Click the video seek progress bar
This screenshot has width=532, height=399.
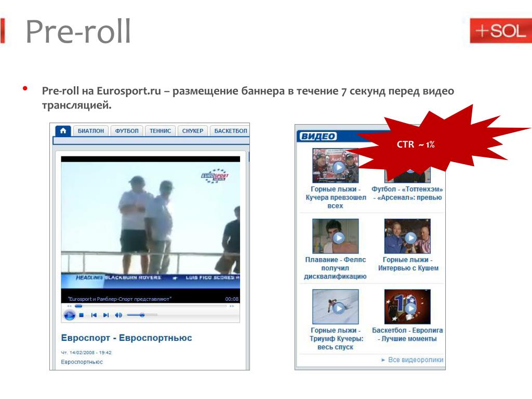tap(150, 306)
